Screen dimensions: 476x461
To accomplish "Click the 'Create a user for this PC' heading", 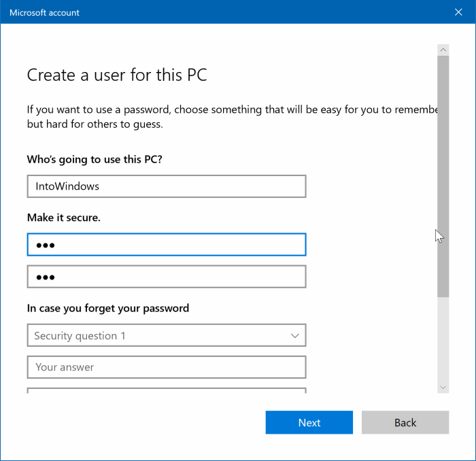I will click(x=117, y=75).
